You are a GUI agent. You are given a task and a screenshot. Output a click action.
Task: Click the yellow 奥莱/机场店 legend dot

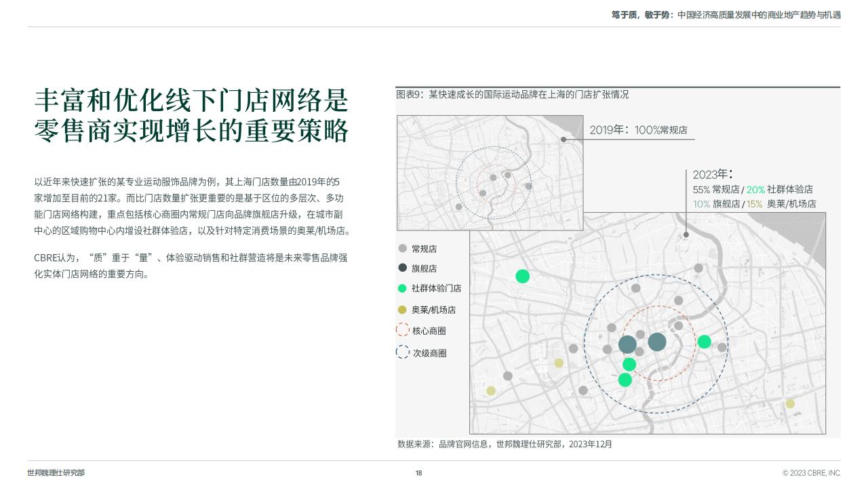coord(402,310)
